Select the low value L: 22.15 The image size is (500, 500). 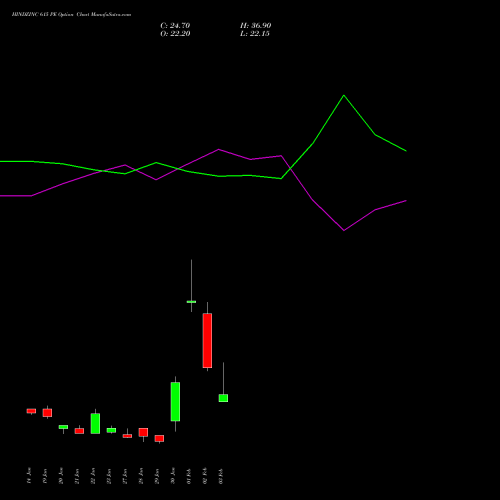coord(255,34)
